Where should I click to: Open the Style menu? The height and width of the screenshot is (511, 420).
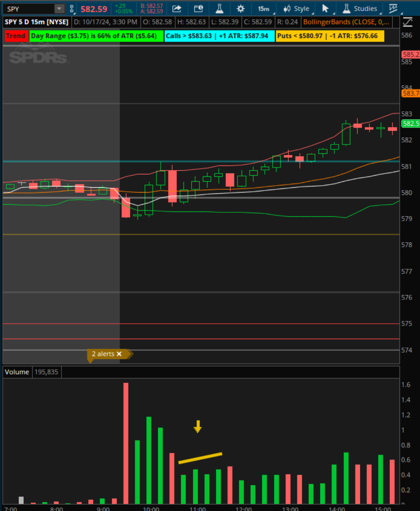click(297, 9)
